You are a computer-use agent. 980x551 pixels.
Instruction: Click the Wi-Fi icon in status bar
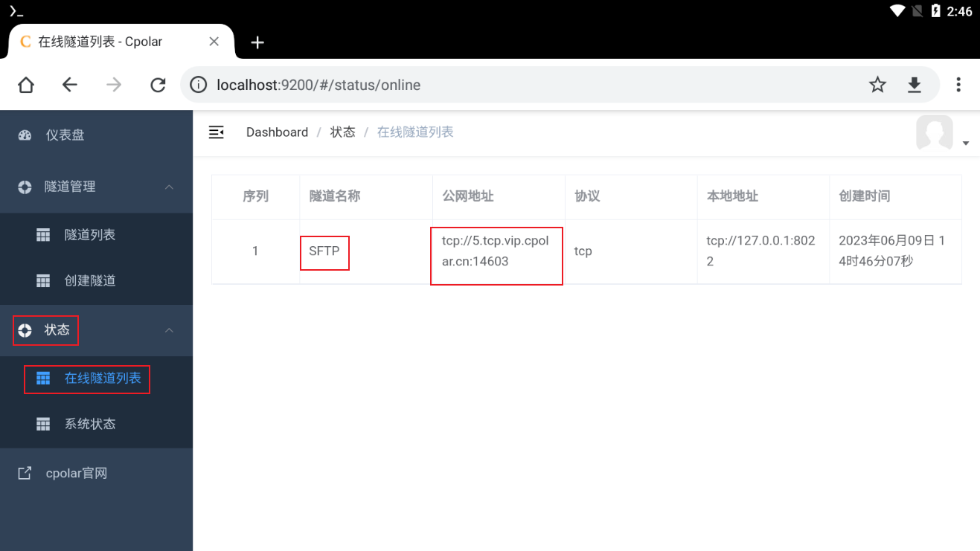(x=897, y=11)
